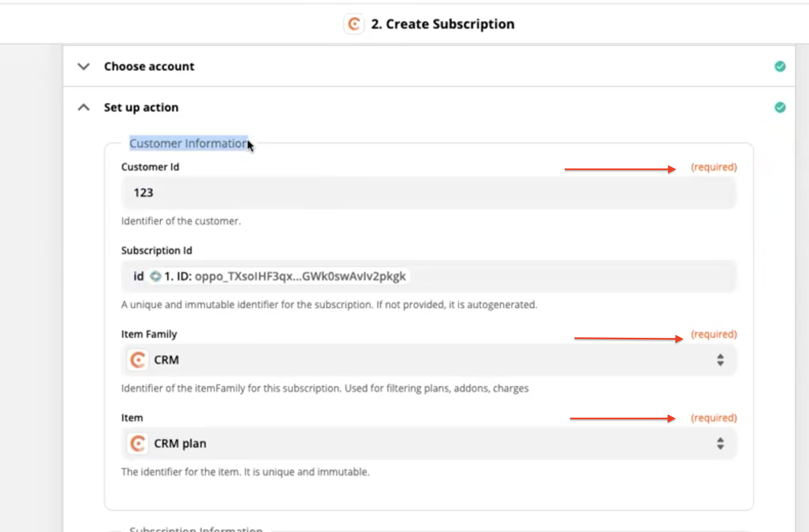
Task: Select the CRM Item Family combo box
Action: coord(428,360)
